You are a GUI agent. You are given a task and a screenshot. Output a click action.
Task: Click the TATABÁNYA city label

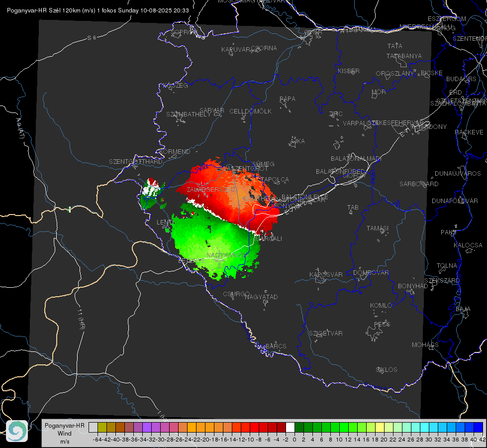pos(404,56)
